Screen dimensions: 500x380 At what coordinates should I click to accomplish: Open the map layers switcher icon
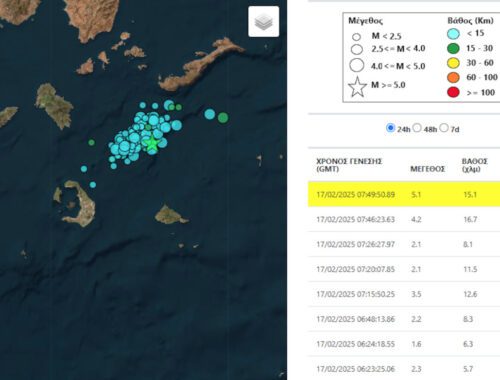(x=263, y=22)
